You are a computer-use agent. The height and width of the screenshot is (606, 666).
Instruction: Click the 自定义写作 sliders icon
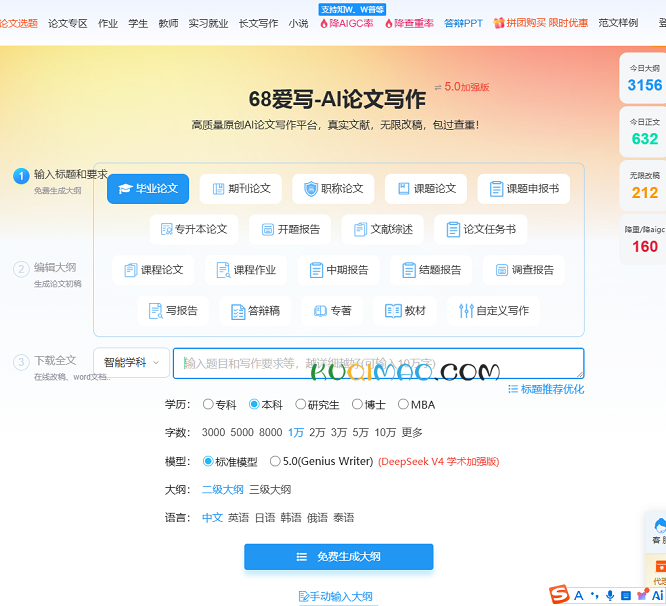(x=466, y=311)
